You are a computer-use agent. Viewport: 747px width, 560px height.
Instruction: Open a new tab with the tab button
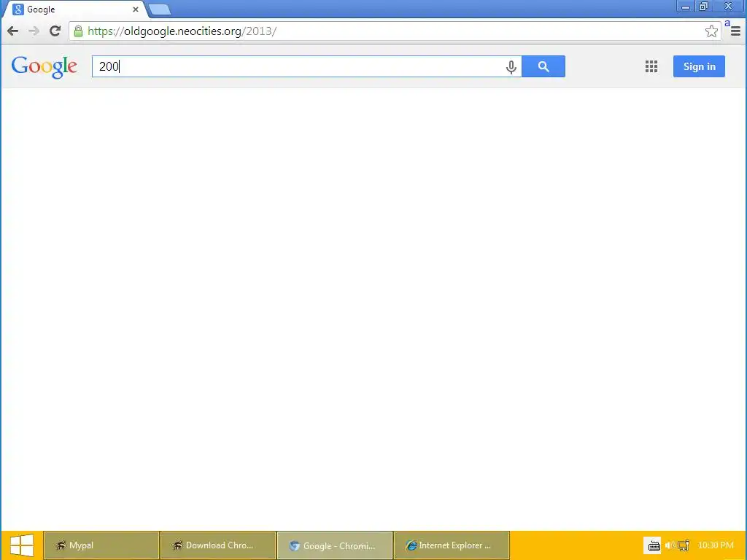(x=159, y=9)
